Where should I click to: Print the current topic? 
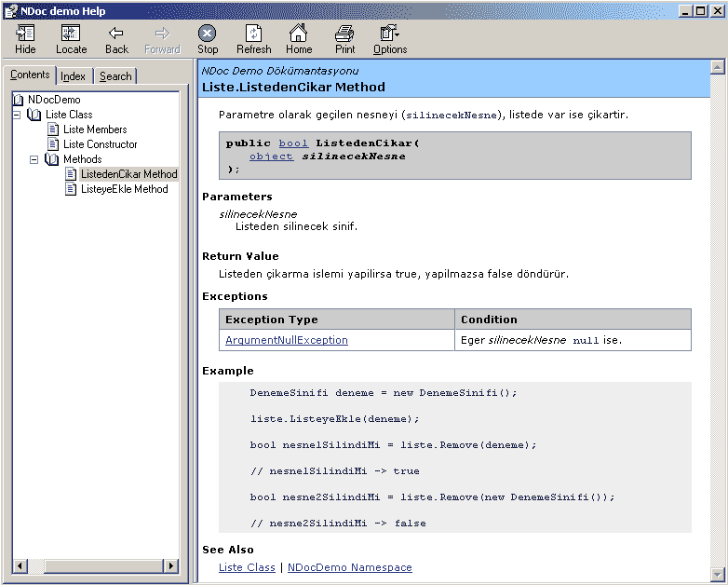click(344, 34)
